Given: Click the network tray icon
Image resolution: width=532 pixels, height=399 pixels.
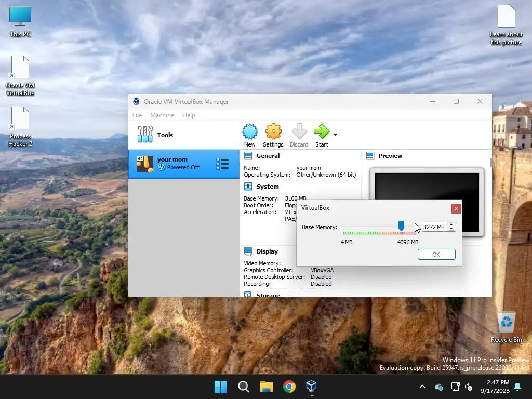Looking at the screenshot, I should 455,387.
